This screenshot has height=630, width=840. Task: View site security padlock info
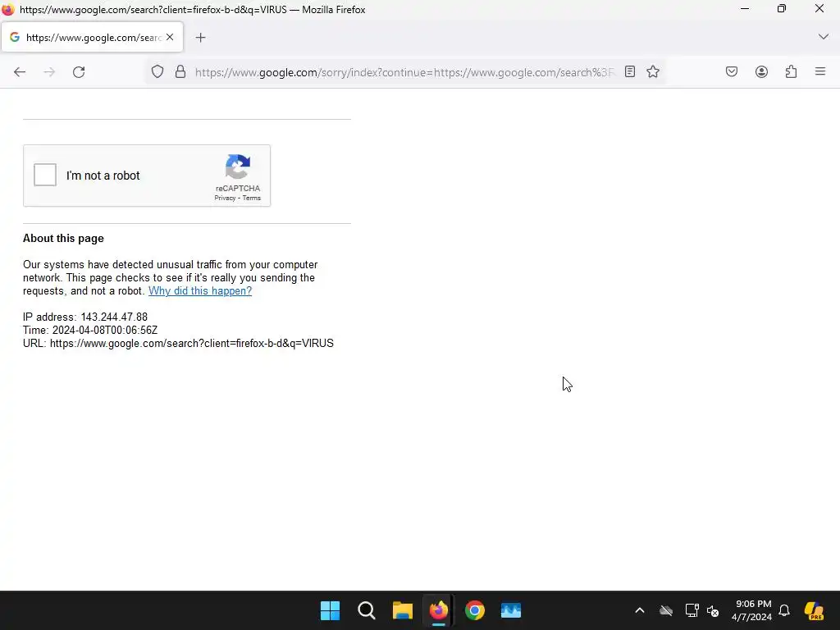[180, 72]
